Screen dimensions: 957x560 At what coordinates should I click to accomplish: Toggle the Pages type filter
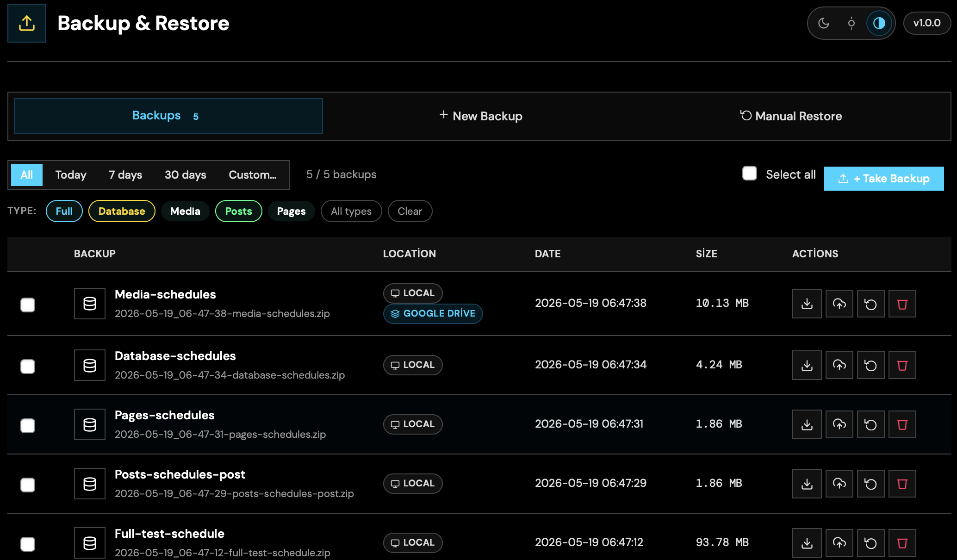(x=292, y=211)
